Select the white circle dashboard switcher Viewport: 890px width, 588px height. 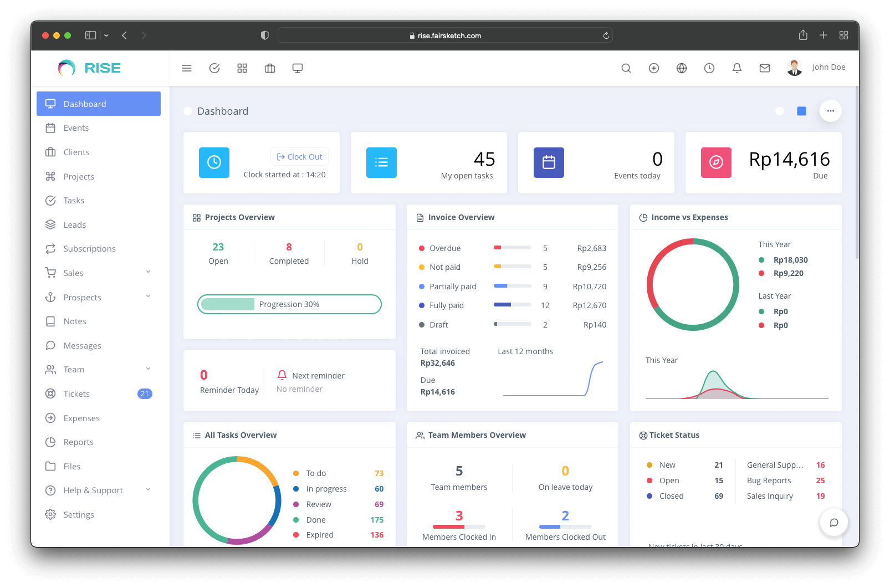click(779, 111)
